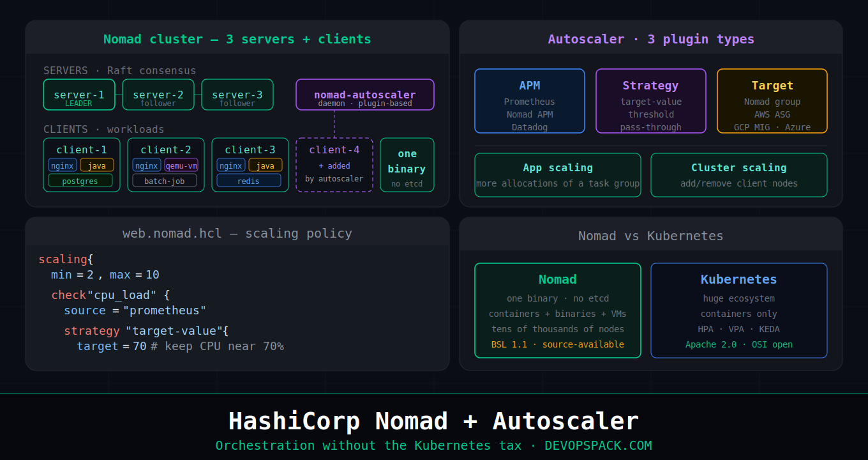Click 'HPA · VPA · KEDA' line
This screenshot has width=868, height=460.
739,329
